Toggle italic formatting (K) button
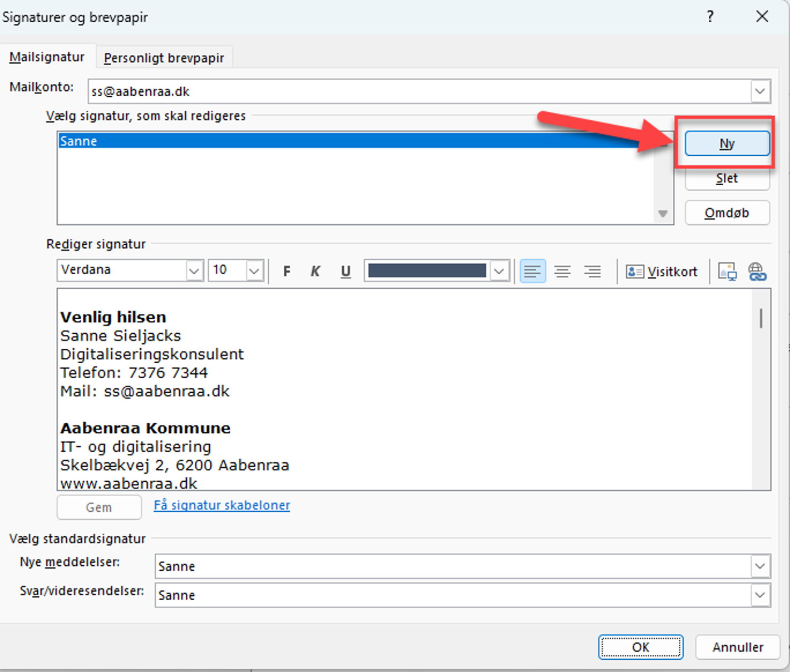Image resolution: width=790 pixels, height=672 pixels. 315,271
